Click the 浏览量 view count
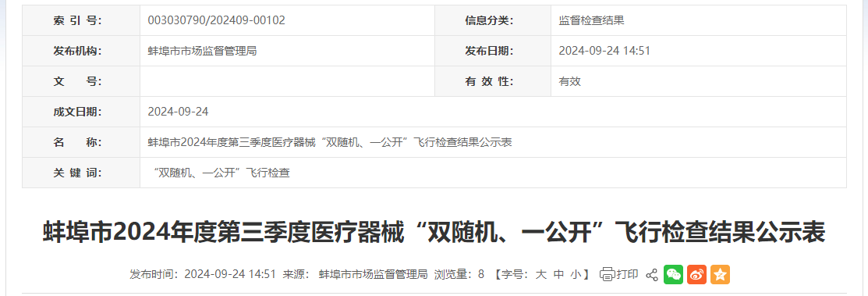 pos(459,274)
